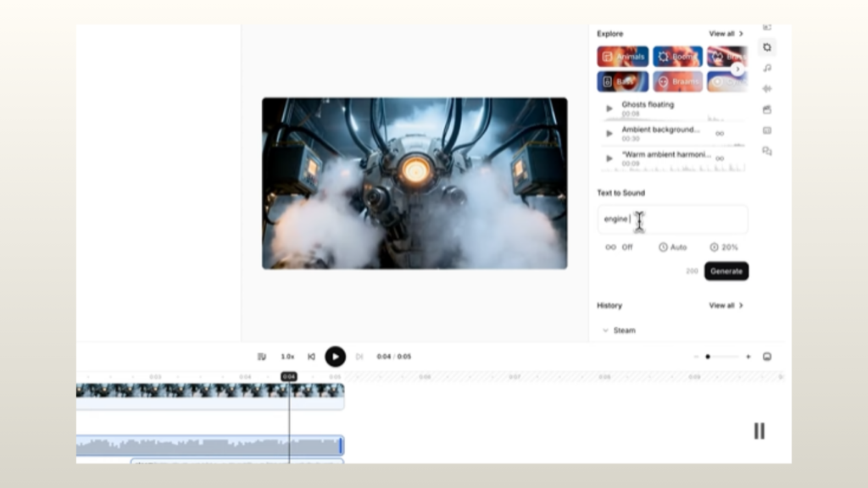Click the video preview canvas
The width and height of the screenshot is (868, 488).
415,184
